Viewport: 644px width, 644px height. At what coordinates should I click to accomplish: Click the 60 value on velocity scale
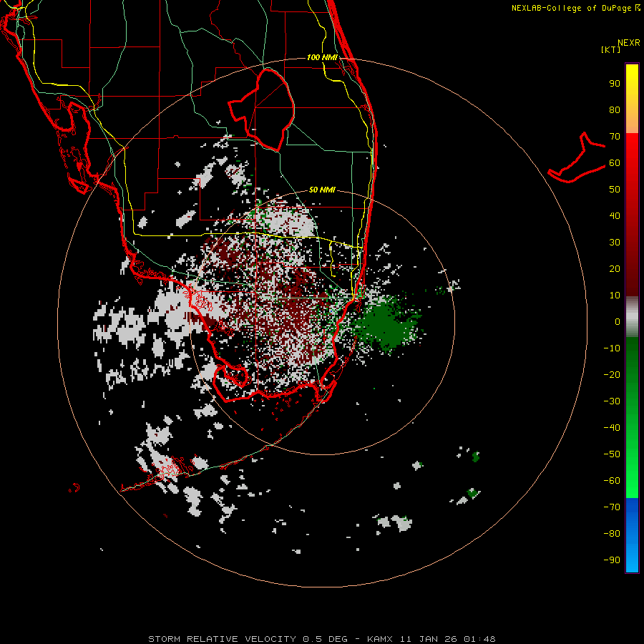pos(615,163)
